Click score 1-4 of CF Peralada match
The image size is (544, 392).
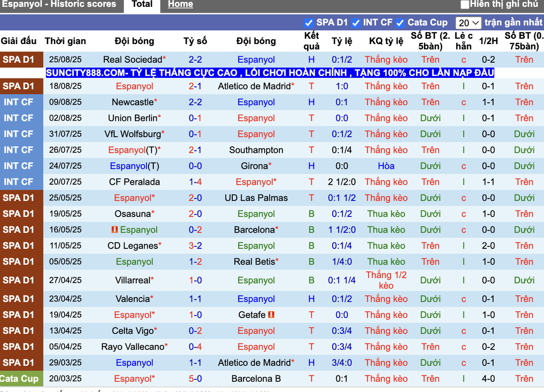[196, 182]
